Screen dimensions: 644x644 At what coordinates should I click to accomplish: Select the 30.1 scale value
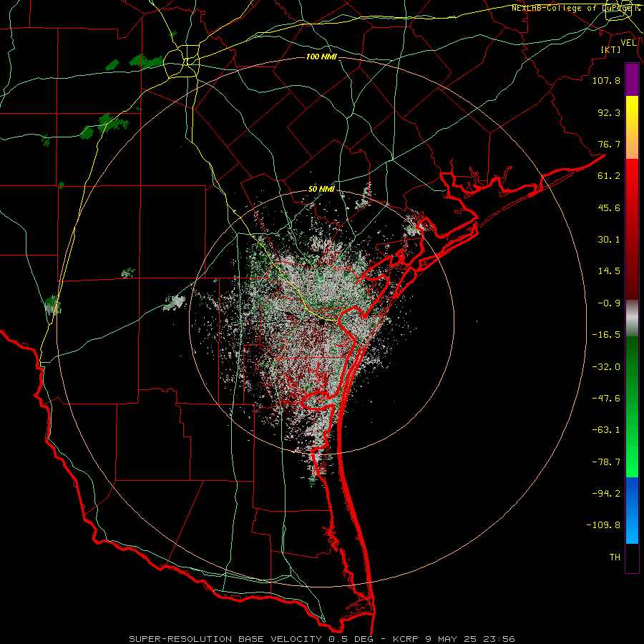coord(609,240)
